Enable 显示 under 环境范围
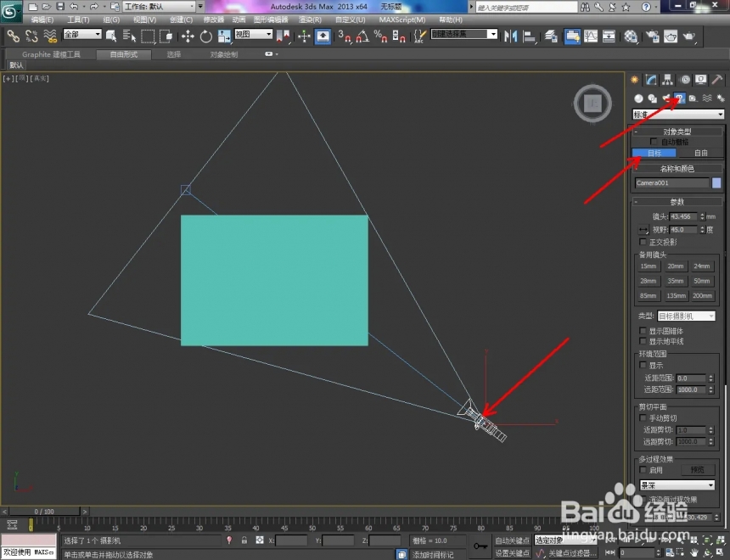This screenshot has width=730, height=560. pyautogui.click(x=643, y=365)
